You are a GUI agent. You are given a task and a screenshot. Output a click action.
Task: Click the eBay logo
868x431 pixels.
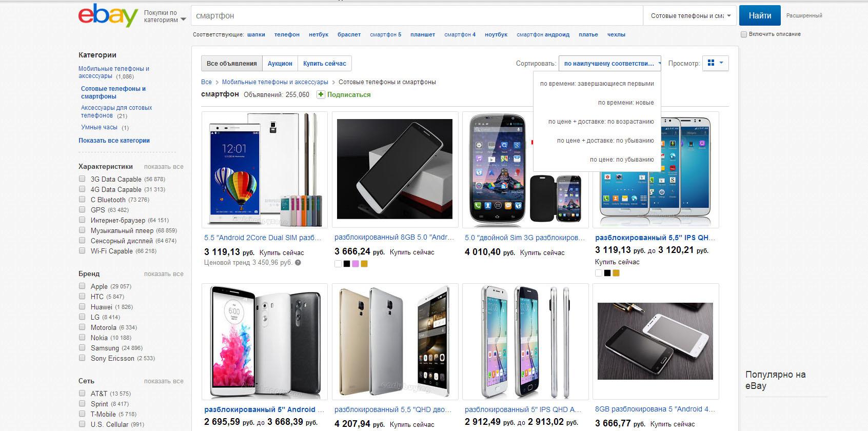108,15
